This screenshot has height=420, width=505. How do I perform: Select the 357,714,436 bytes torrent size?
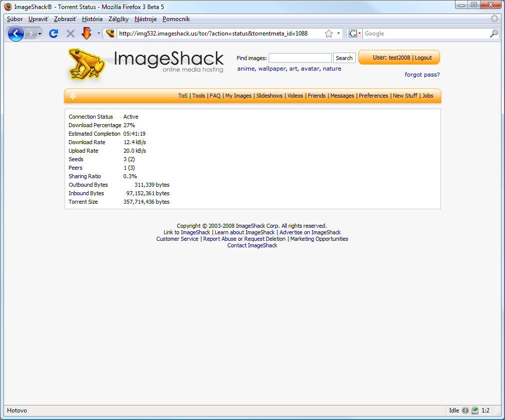[147, 202]
